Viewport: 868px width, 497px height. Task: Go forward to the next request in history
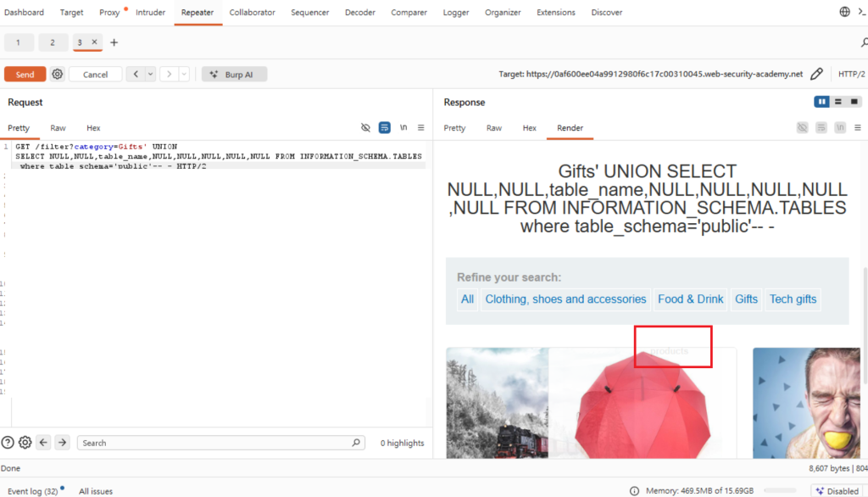[169, 74]
